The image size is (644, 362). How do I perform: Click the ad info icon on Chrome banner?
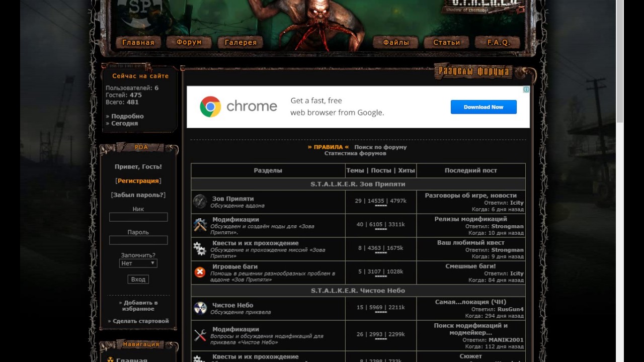[x=526, y=89]
